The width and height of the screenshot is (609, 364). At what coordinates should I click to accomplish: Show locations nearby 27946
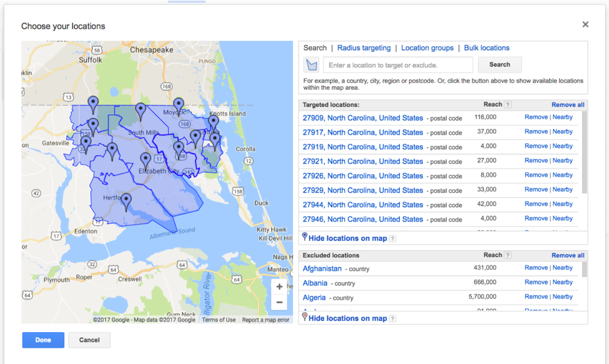562,219
